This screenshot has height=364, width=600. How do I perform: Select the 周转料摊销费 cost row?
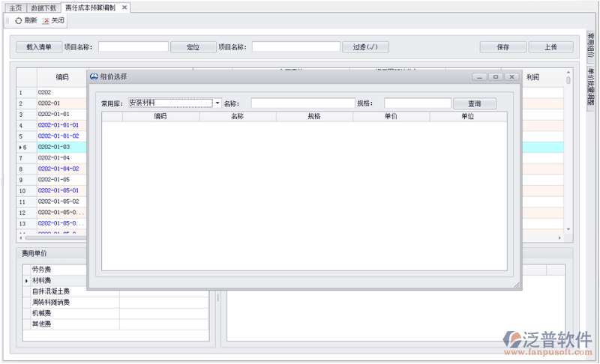(x=115, y=303)
